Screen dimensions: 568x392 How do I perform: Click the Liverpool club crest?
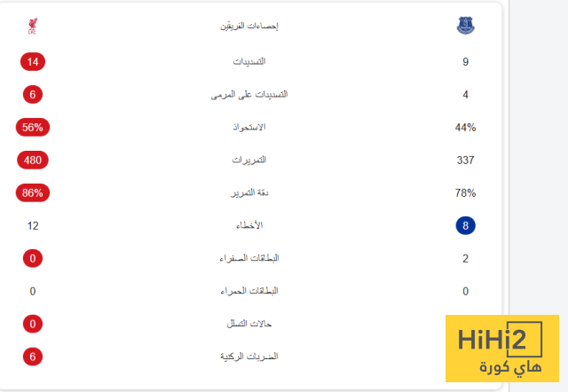click(x=33, y=27)
